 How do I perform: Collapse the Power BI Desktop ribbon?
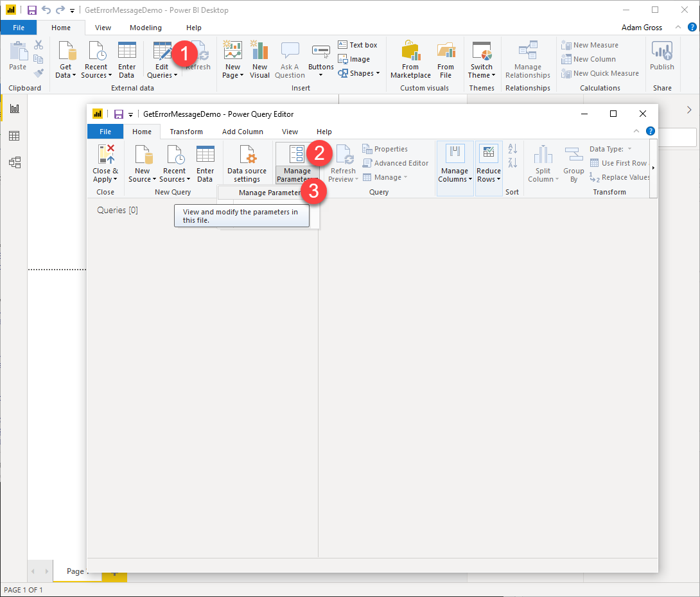point(678,27)
